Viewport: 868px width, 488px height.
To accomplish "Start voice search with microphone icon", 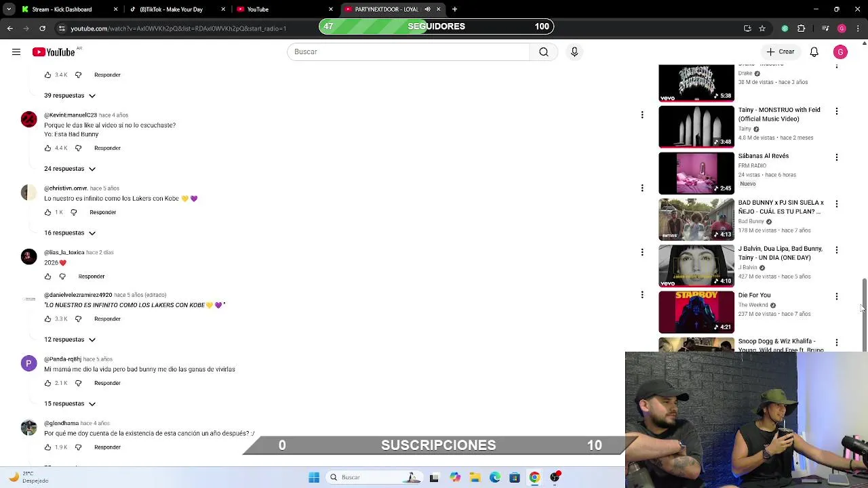I will (x=574, y=52).
